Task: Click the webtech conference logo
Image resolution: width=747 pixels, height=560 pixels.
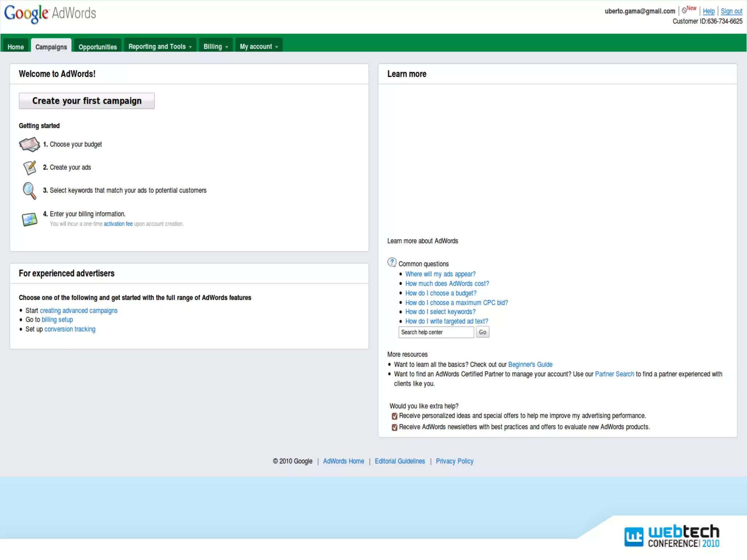Action: [x=671, y=536]
